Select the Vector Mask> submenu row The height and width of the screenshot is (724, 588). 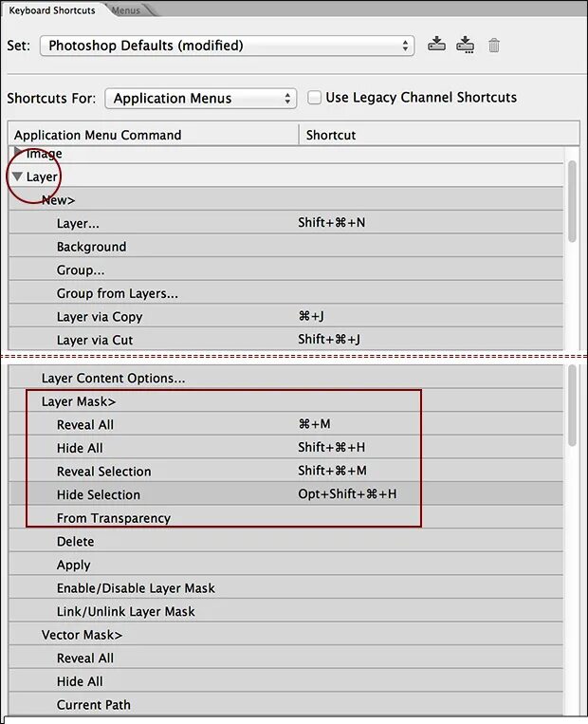coord(285,635)
